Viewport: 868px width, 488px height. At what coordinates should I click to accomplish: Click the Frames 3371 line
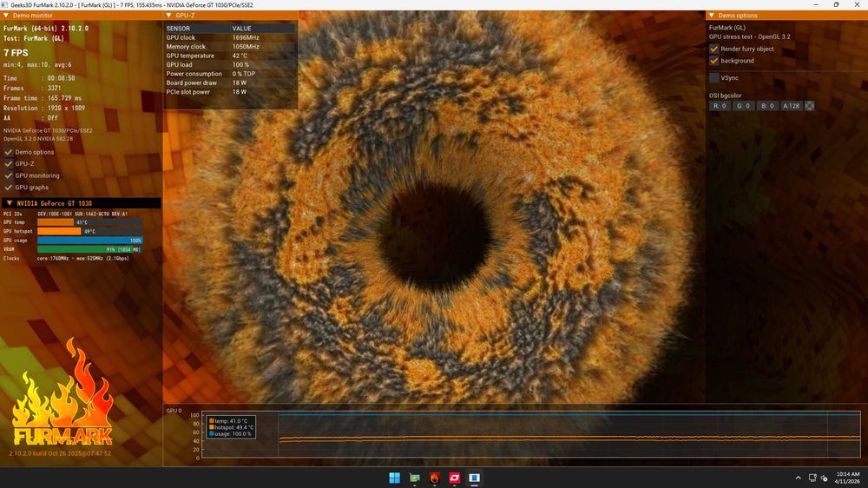pos(32,88)
